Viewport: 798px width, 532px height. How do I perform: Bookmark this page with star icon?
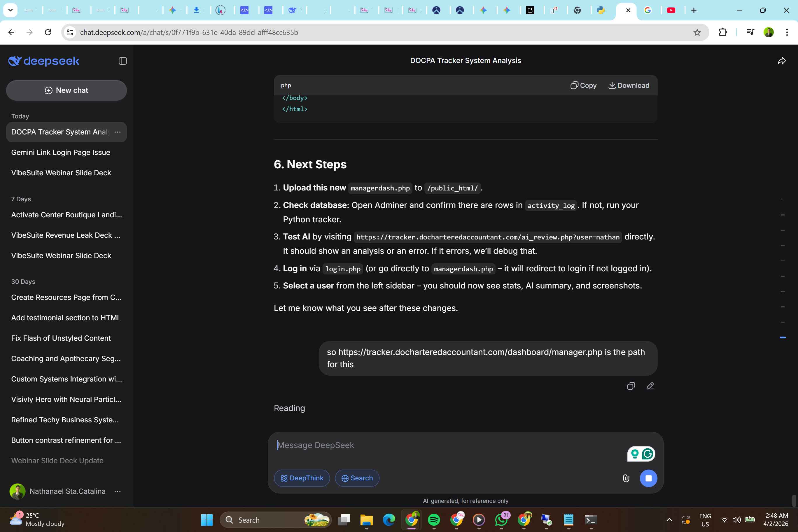(x=697, y=33)
